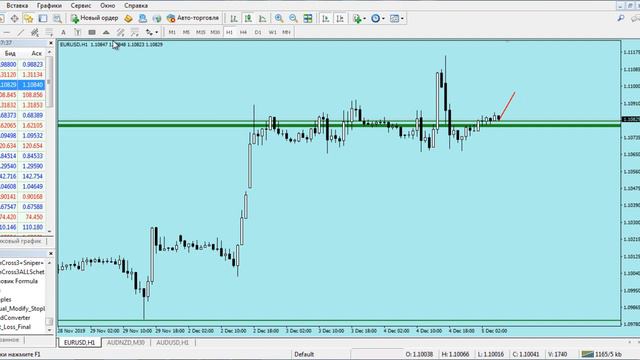Open the Графики menu
Viewport: 640px width, 360px height.
pyautogui.click(x=49, y=6)
